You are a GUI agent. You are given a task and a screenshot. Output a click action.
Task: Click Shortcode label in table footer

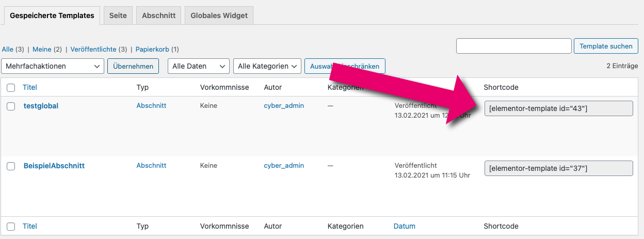[x=501, y=226]
